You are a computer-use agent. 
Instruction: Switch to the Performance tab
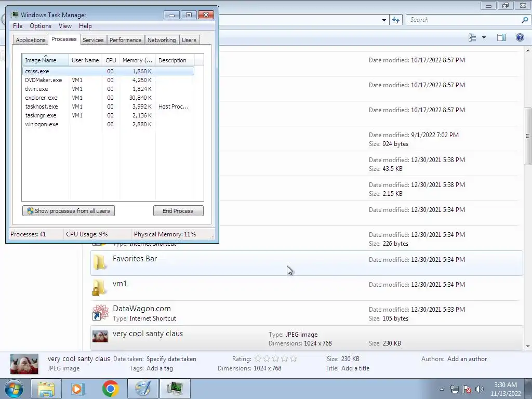click(x=126, y=40)
